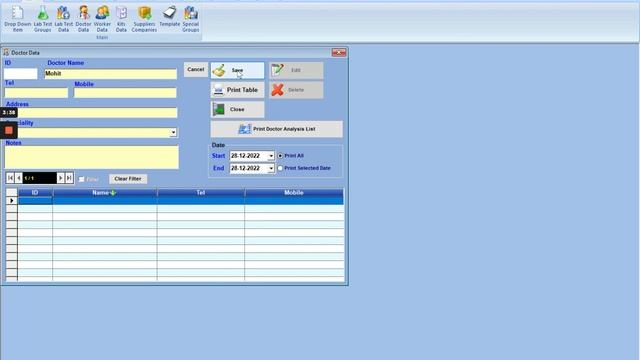Click the Delete button
The image size is (640, 360).
(296, 90)
